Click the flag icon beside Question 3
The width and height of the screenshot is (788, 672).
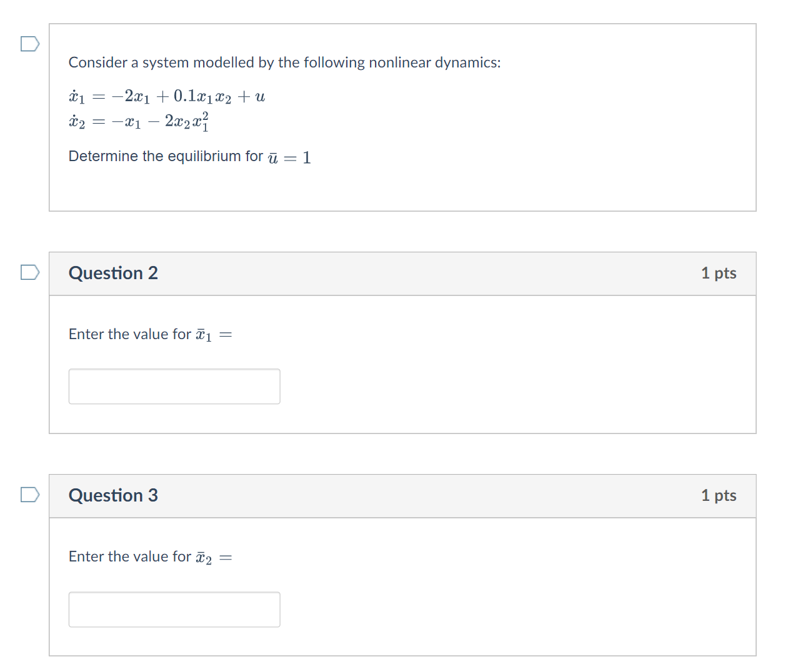coord(29,495)
